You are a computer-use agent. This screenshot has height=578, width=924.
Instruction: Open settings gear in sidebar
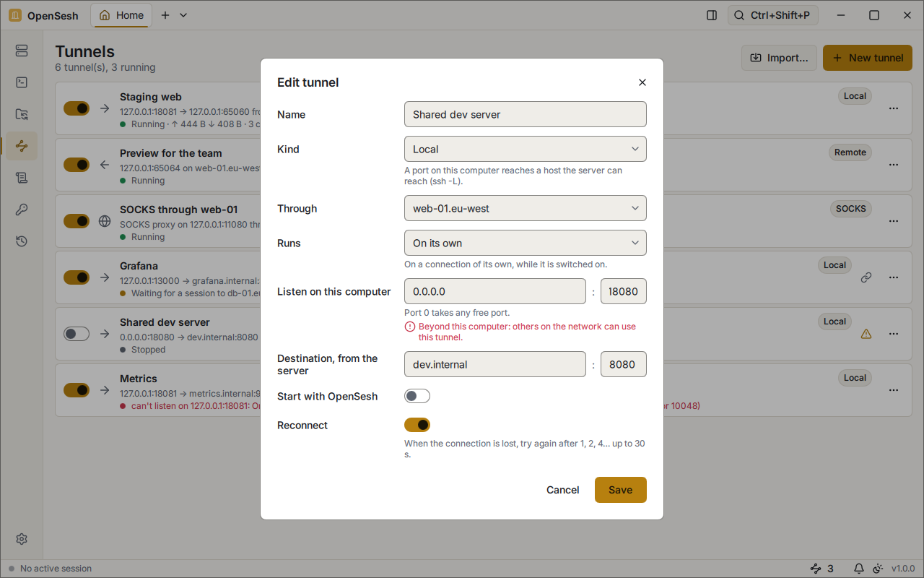[x=22, y=539]
